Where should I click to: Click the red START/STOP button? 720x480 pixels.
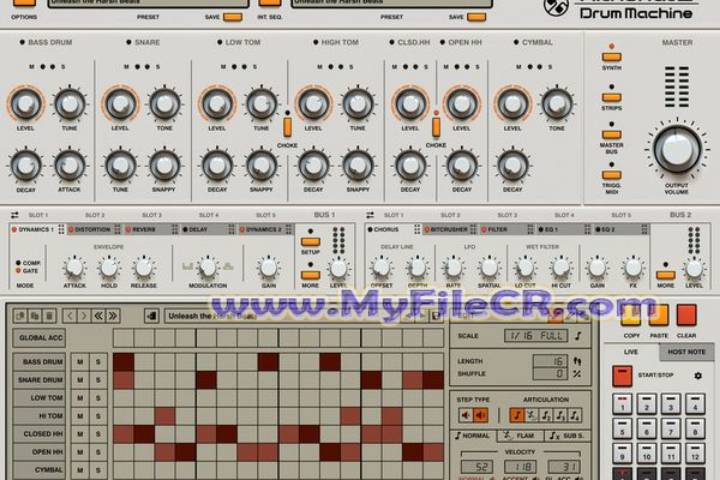622,376
